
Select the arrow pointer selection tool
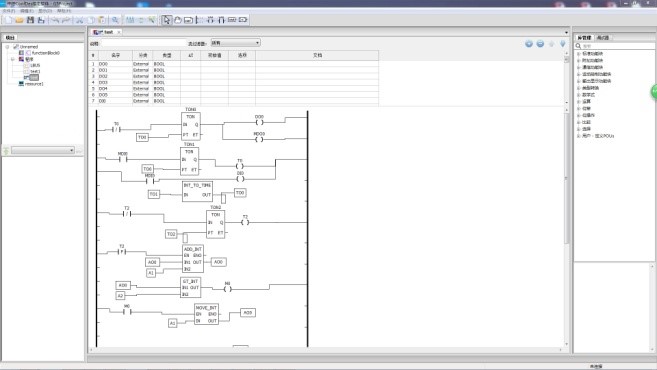[x=166, y=20]
